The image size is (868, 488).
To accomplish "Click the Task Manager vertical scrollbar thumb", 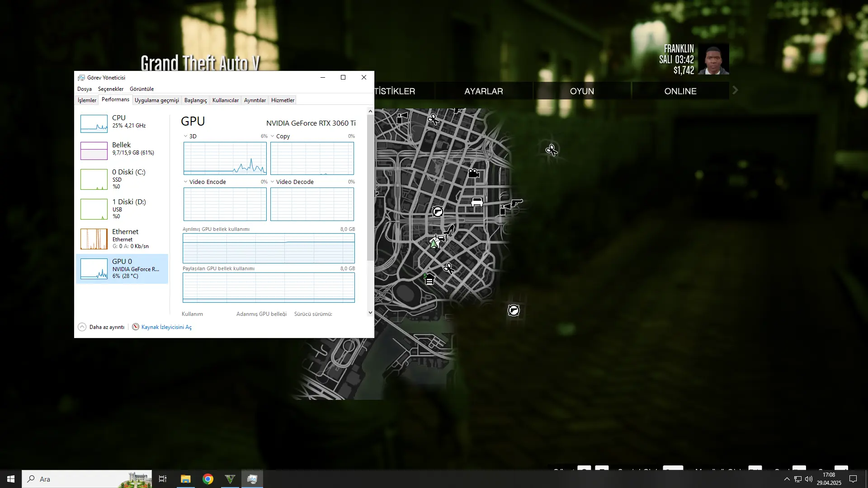I will pyautogui.click(x=370, y=188).
